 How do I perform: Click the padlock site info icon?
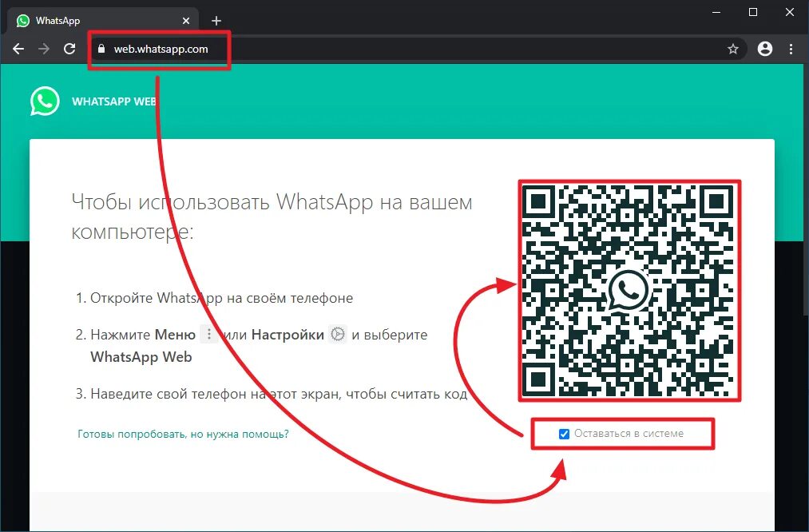point(101,49)
